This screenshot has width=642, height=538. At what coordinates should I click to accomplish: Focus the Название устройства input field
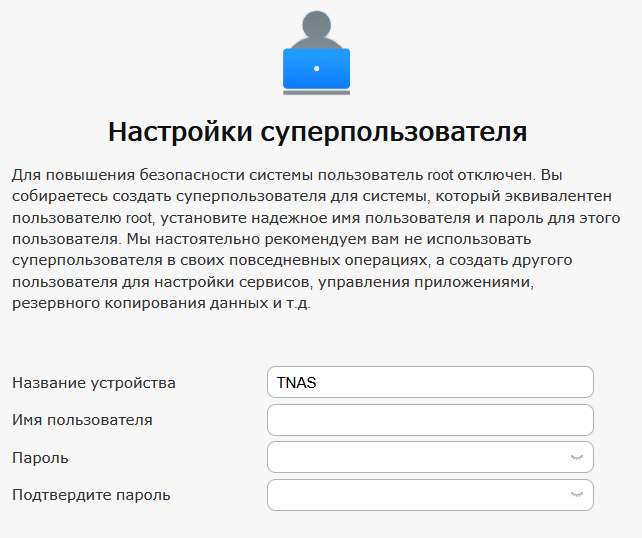pyautogui.click(x=430, y=382)
